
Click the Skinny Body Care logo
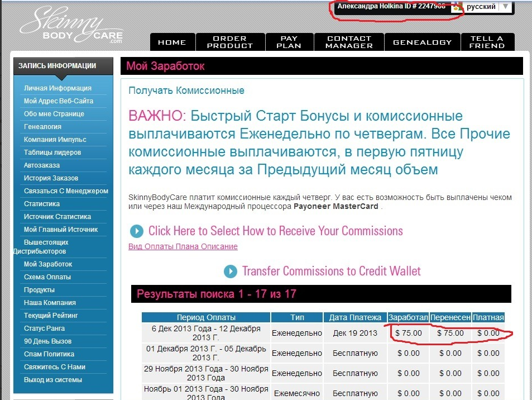point(71,27)
